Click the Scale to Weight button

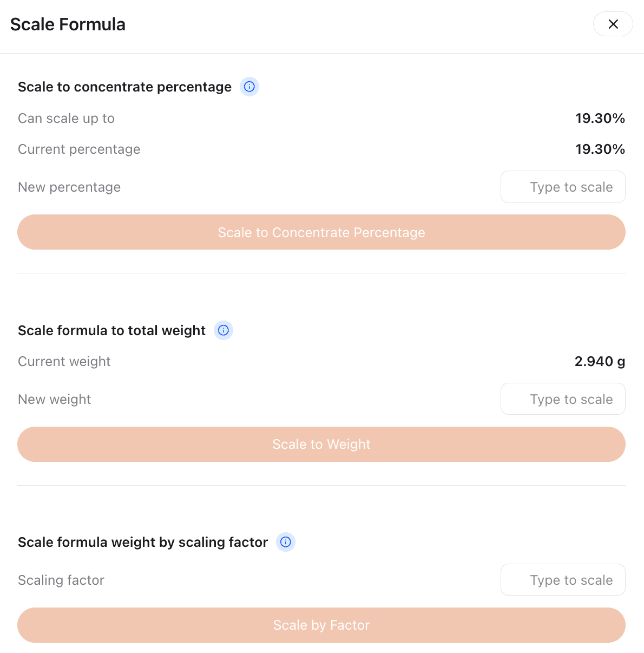click(x=321, y=445)
